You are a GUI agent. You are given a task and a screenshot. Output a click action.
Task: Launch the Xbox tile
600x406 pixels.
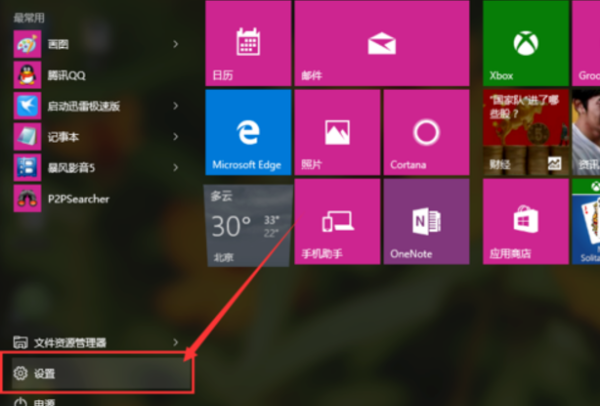click(526, 43)
